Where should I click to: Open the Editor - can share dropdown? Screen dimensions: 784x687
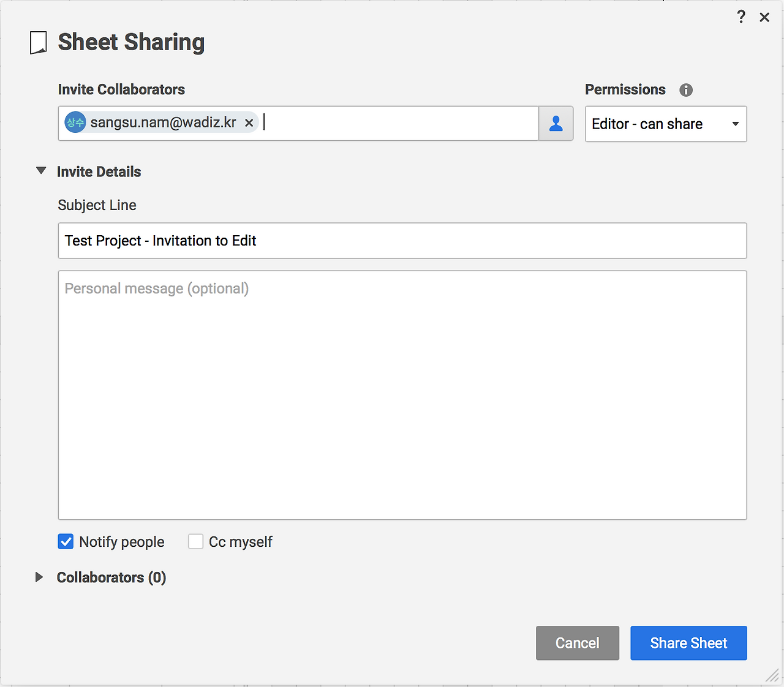point(666,124)
